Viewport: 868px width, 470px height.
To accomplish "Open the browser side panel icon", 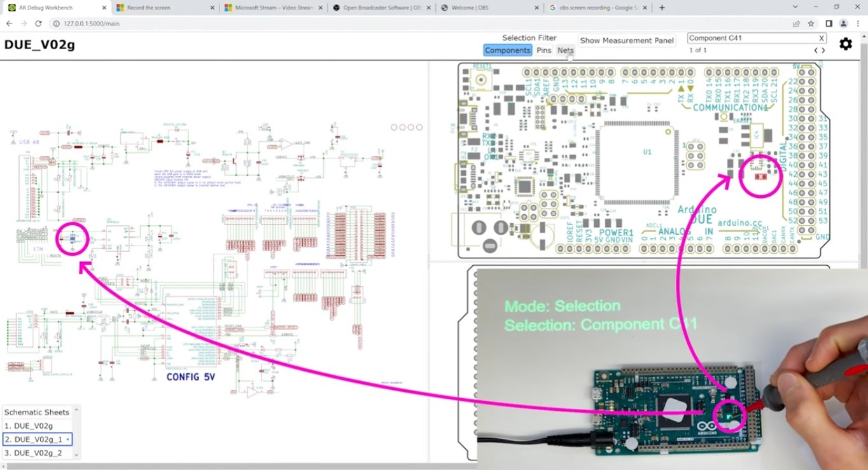I will click(829, 24).
